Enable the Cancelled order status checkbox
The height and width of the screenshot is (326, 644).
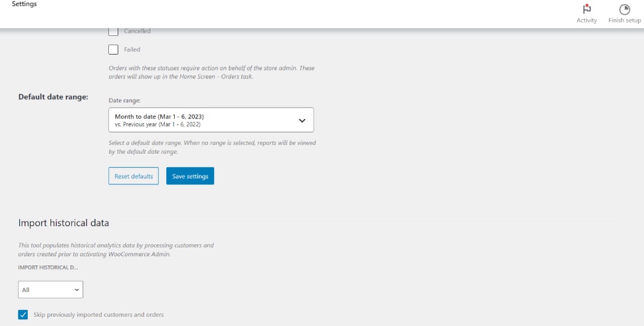coord(114,31)
